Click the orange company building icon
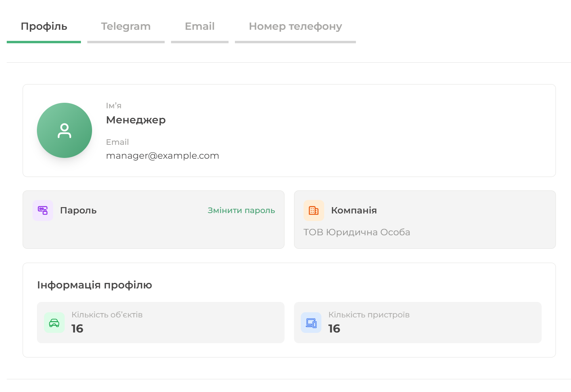This screenshot has width=571, height=392. 314,210
